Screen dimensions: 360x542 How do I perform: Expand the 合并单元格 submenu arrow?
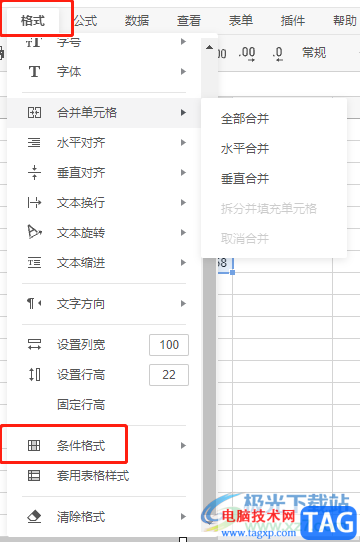pyautogui.click(x=183, y=112)
